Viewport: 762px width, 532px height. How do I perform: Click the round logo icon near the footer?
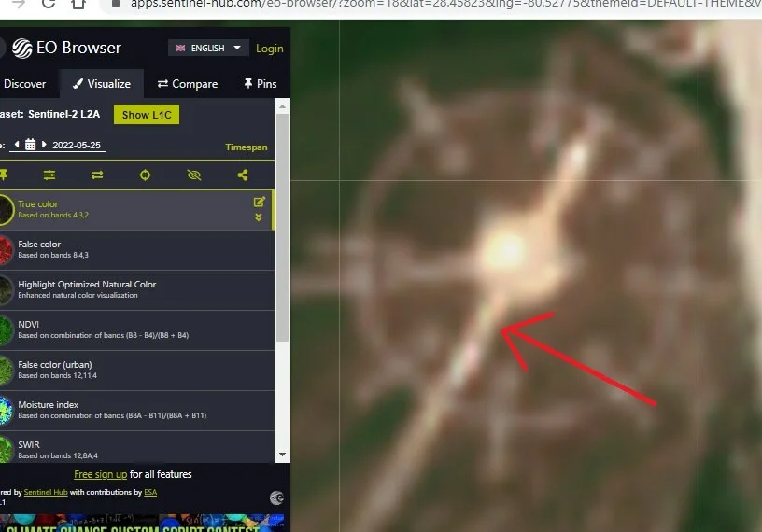click(276, 498)
